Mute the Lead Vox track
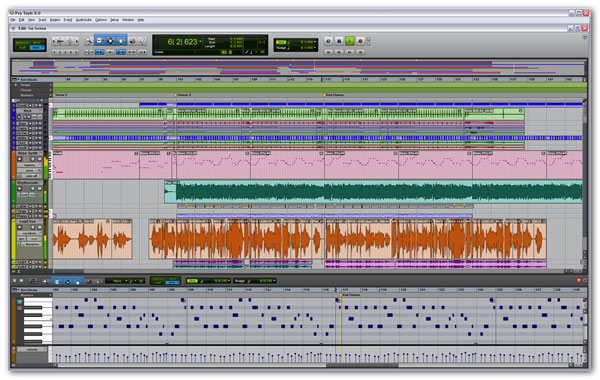This screenshot has height=380, width=600. click(x=39, y=227)
